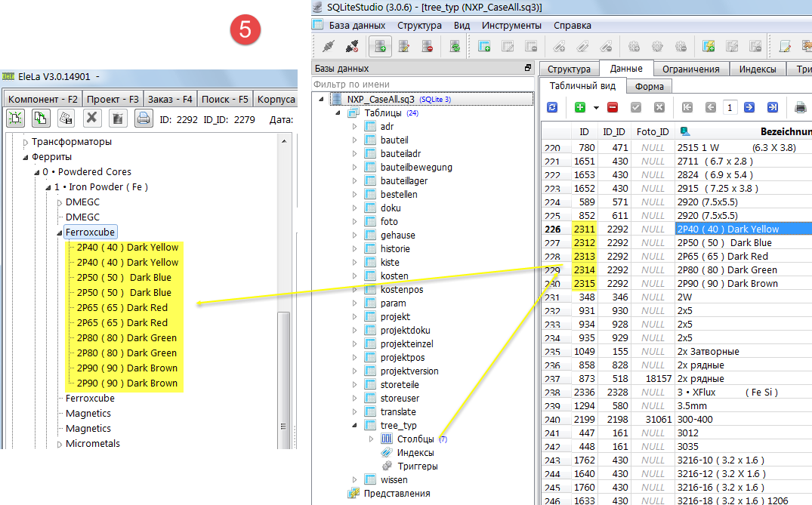This screenshot has height=505, width=812.
Task: Open the Справка menu
Action: pos(572,26)
